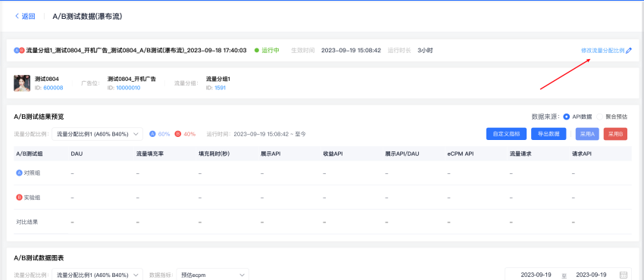Click the start date 2023-09-19 field
The image size is (644, 280).
coord(536,275)
